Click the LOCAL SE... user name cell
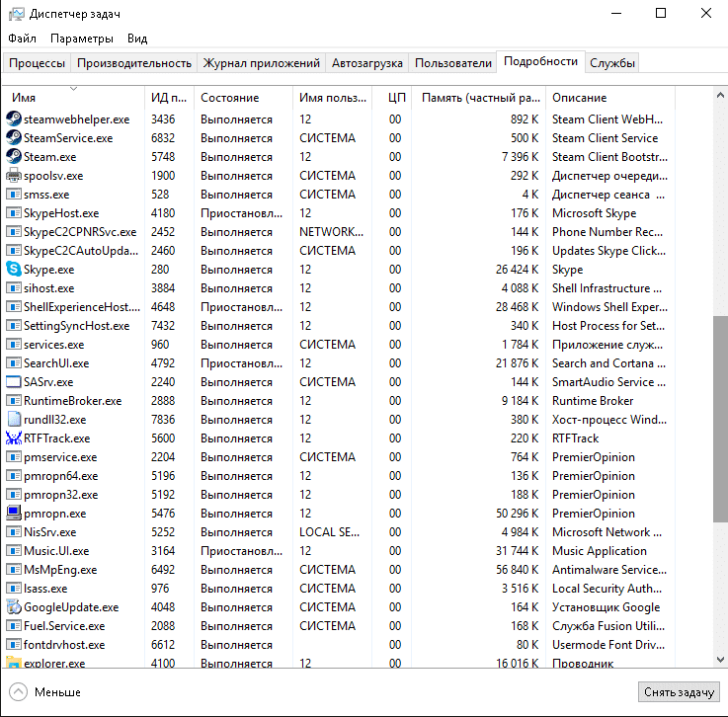728x717 pixels. (329, 532)
